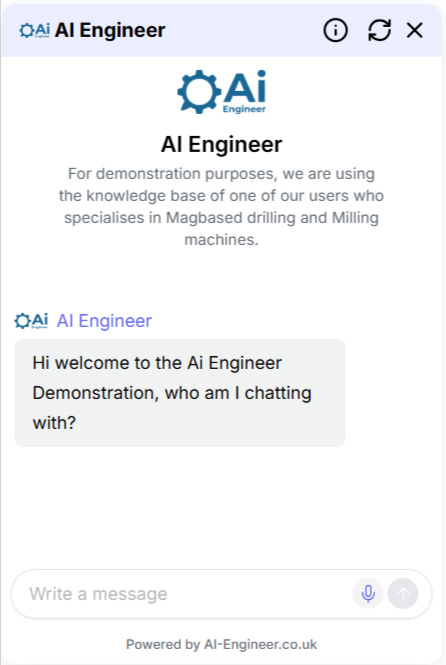This screenshot has height=665, width=446.
Task: Click the bold "AI Engineer" heading below logo
Action: (221, 144)
